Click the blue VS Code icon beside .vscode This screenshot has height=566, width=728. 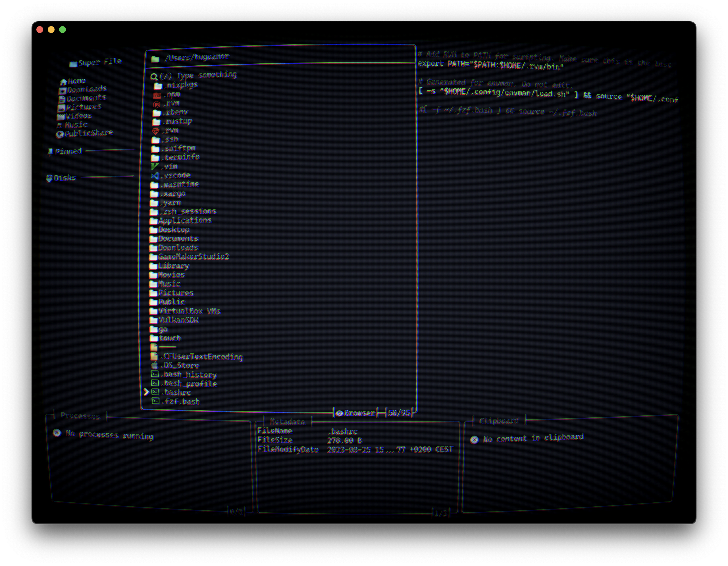[x=155, y=175]
